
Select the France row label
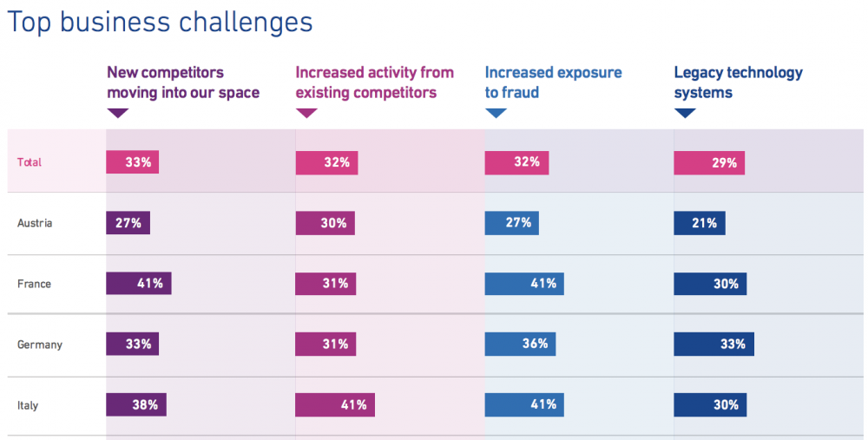coord(35,284)
